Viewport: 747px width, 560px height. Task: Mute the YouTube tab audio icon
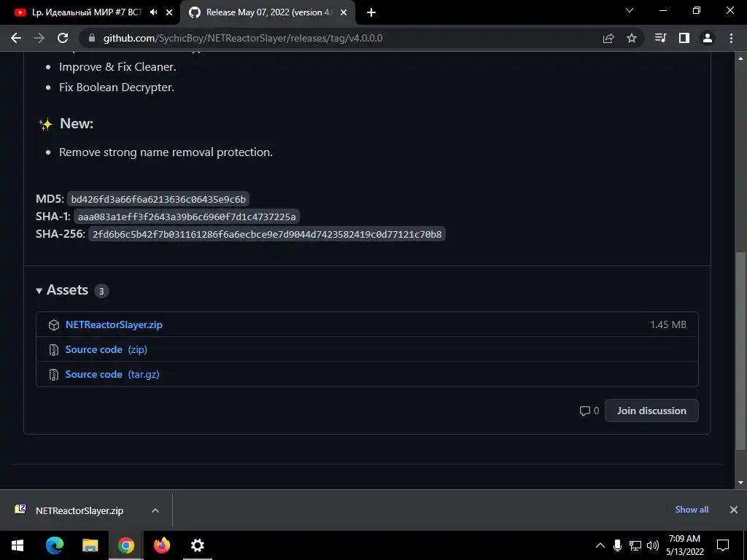click(x=153, y=12)
